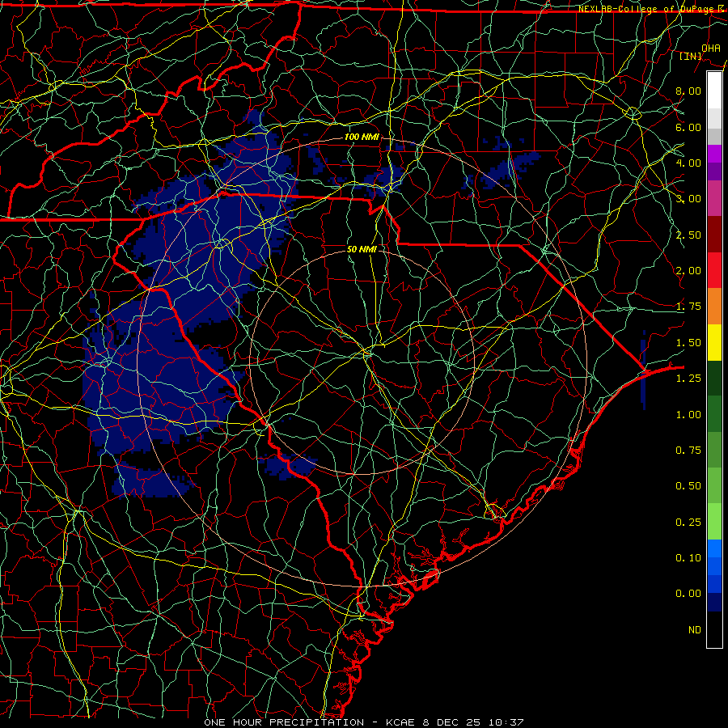
Task: Click the dark red legend color swatch
Action: [x=714, y=235]
